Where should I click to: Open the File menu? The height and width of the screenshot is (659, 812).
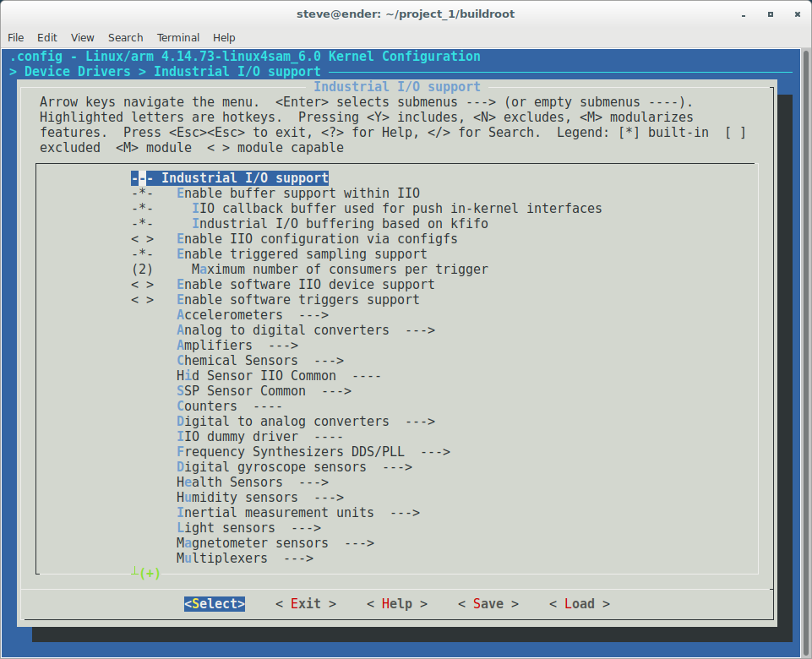point(15,37)
